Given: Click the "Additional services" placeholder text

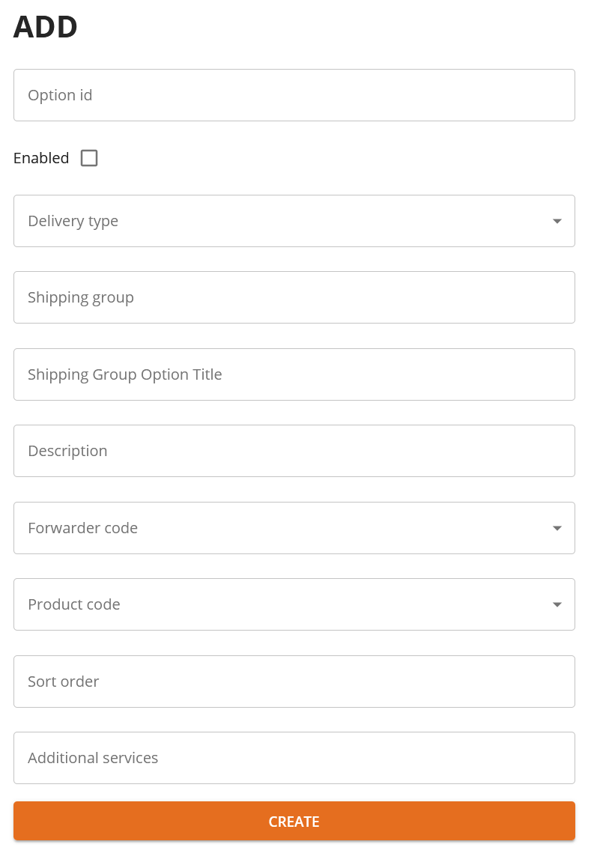Looking at the screenshot, I should tap(93, 758).
